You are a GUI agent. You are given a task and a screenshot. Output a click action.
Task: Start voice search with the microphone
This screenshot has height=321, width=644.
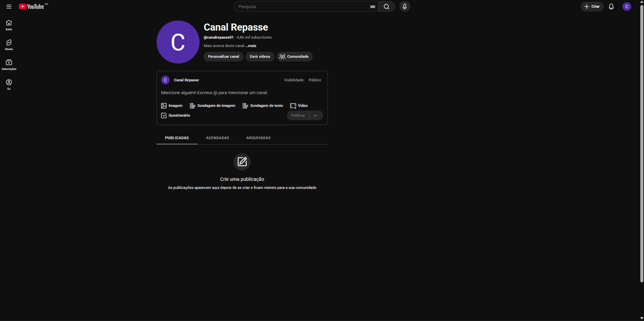pyautogui.click(x=405, y=6)
